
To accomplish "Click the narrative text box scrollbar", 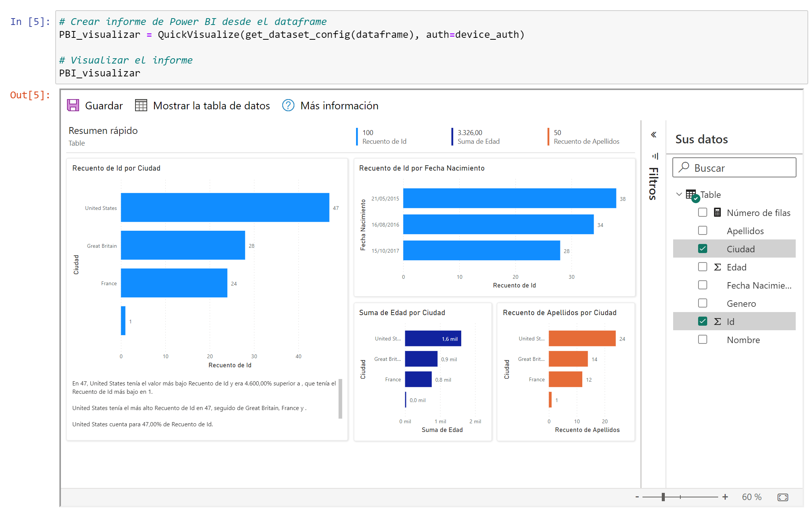I will [x=340, y=399].
